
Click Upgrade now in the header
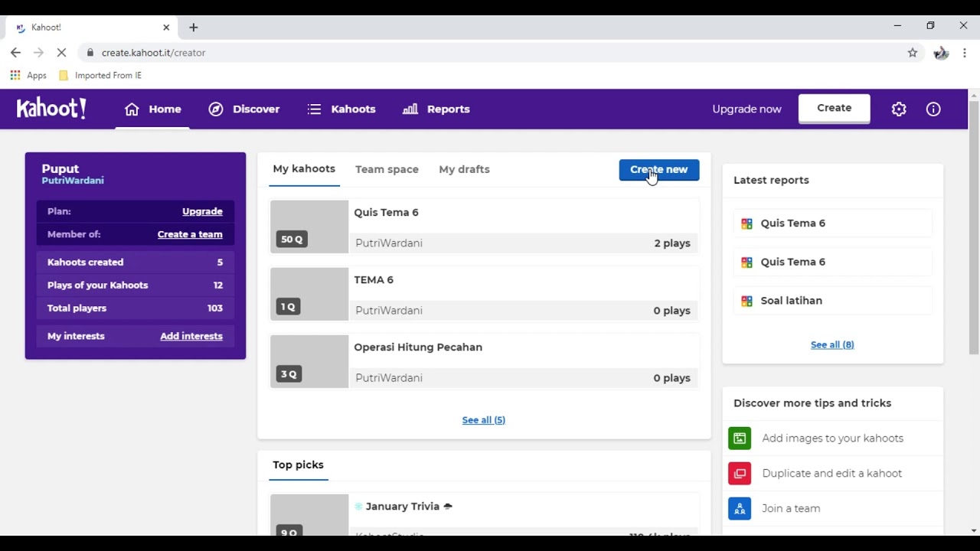746,109
